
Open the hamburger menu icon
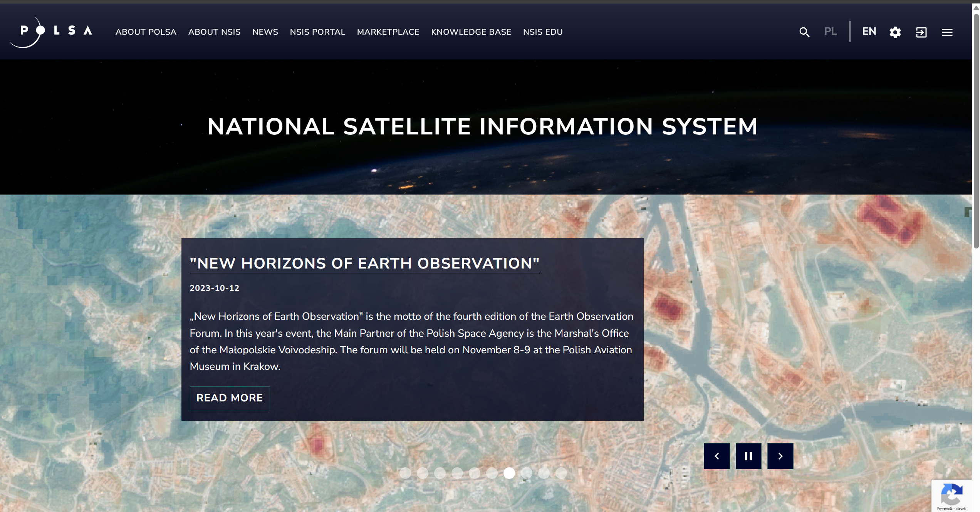(947, 32)
